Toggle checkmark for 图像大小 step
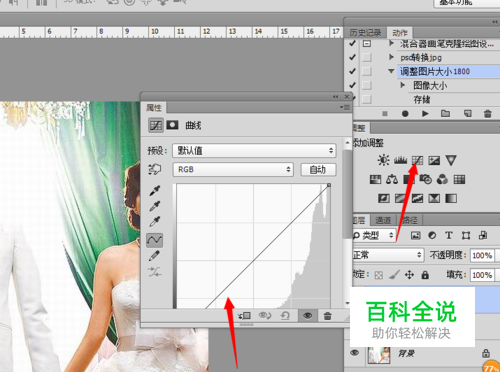This screenshot has width=500, height=372. [x=352, y=85]
